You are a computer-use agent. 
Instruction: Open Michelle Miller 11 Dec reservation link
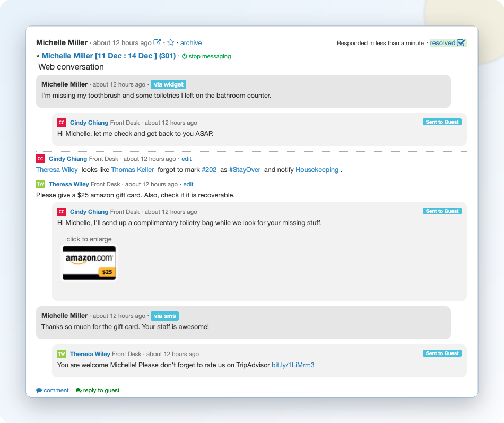pyautogui.click(x=109, y=56)
